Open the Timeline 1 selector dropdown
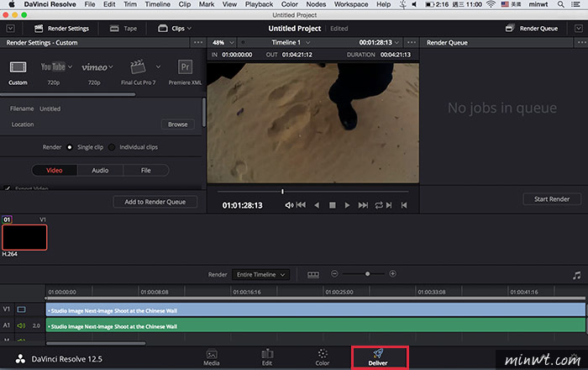Image resolution: width=588 pixels, height=370 pixels. point(291,42)
